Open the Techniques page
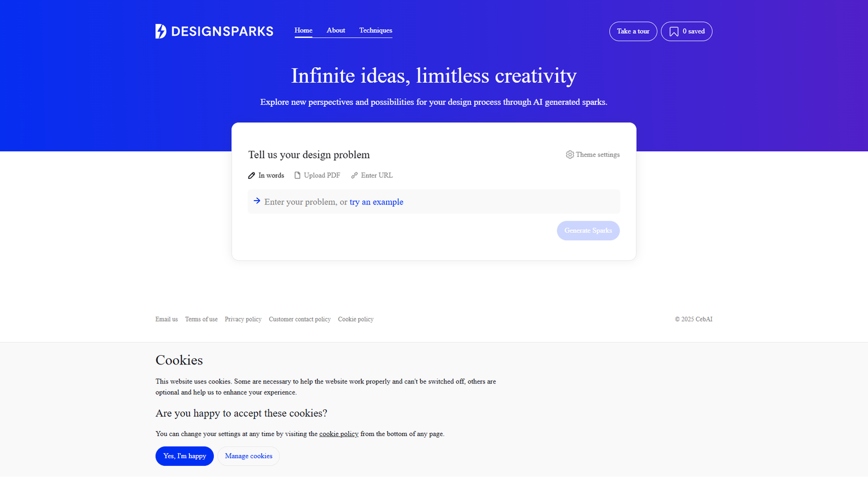 point(375,30)
